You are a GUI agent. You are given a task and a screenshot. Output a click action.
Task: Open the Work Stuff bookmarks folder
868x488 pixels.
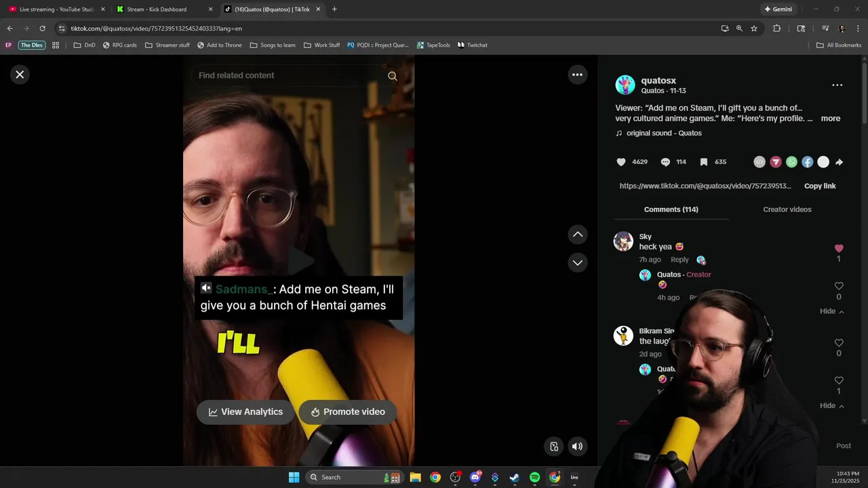pos(321,45)
